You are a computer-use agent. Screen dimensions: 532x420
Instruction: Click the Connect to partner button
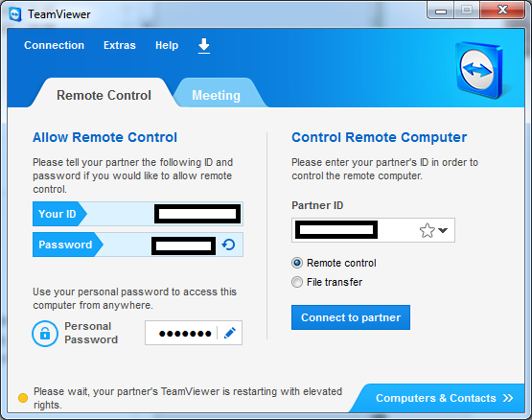351,317
